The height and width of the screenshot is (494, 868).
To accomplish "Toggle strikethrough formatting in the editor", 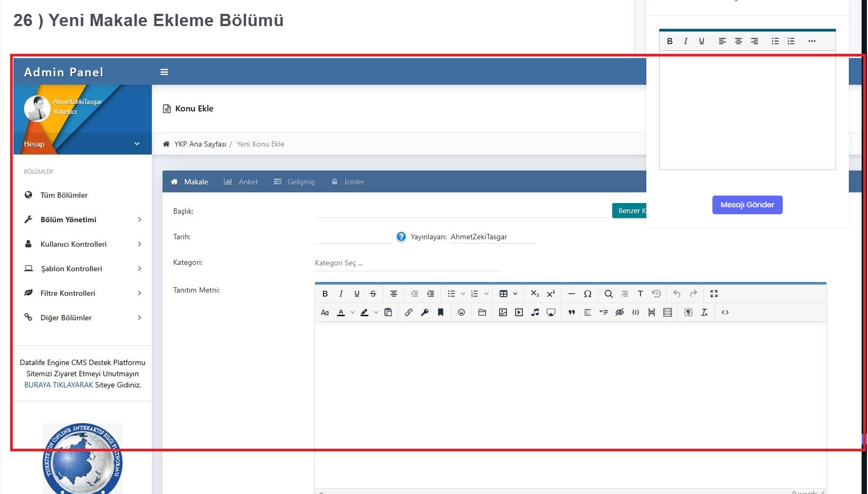I will pos(373,294).
